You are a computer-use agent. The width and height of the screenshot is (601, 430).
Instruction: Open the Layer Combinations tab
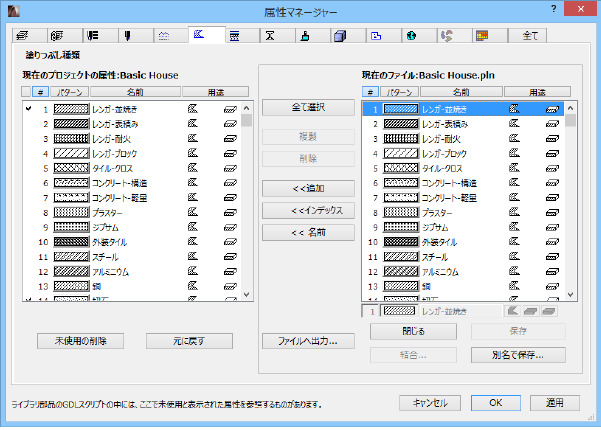[64, 36]
